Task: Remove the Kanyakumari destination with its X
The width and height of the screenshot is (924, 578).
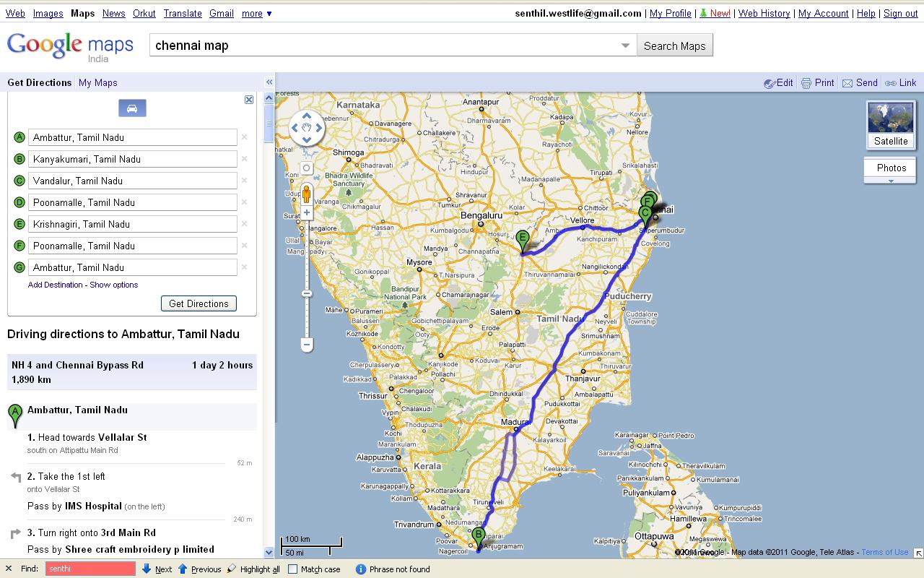Action: (x=245, y=159)
